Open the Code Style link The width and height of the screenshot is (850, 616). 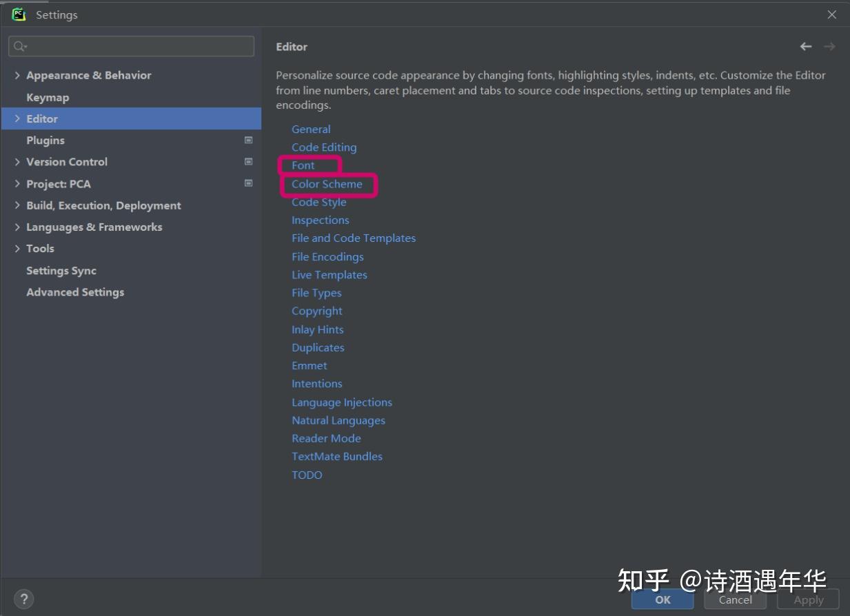pos(319,202)
